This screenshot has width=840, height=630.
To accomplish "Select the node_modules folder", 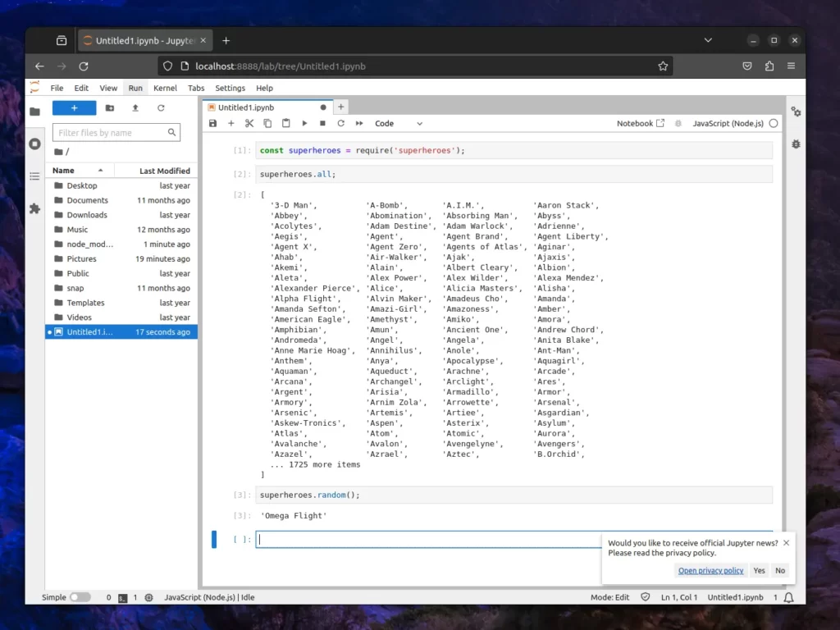I will coord(121,244).
